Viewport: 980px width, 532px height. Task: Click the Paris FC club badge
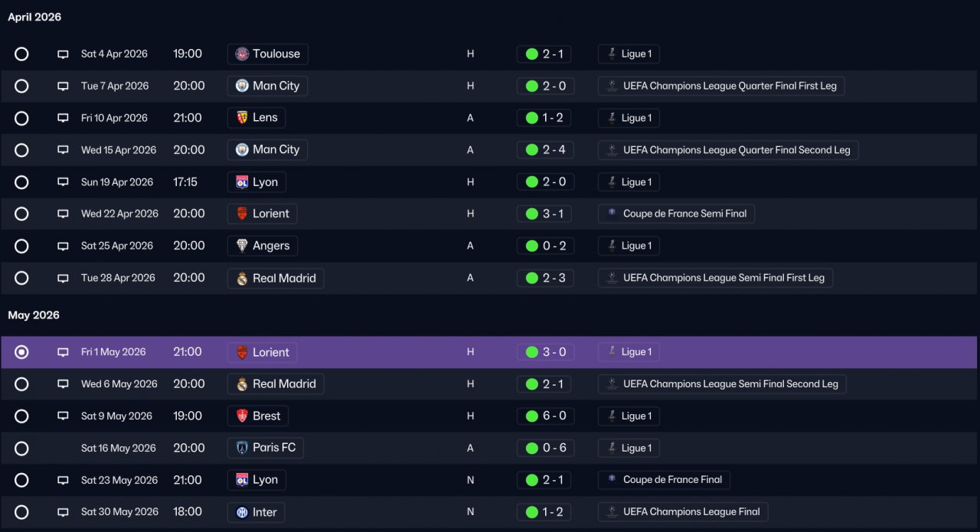tap(242, 448)
